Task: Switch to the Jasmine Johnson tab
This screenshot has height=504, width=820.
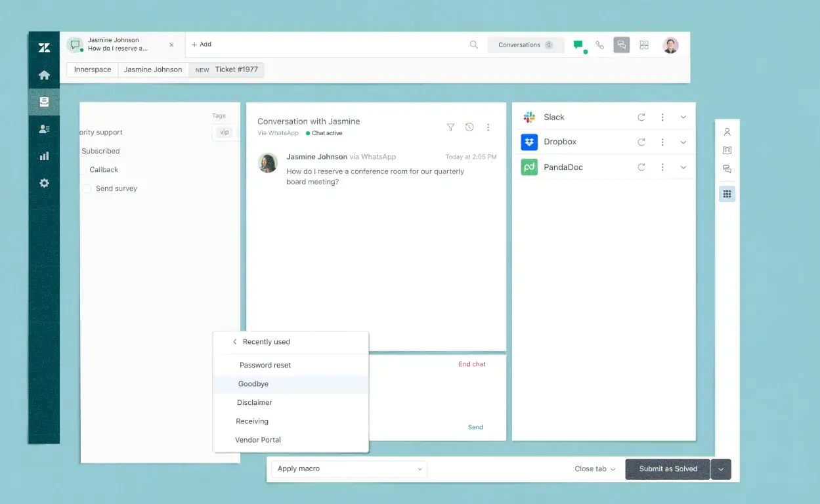Action: pos(153,70)
